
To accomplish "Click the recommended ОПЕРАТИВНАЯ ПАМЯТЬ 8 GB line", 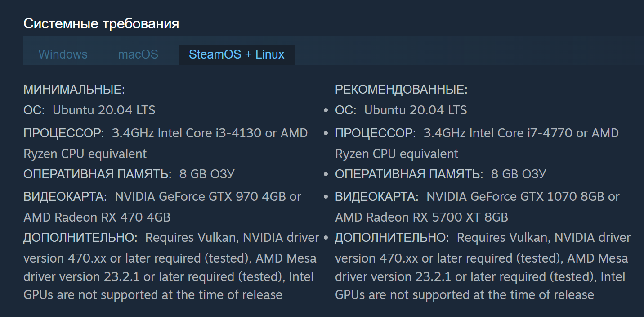I will pyautogui.click(x=441, y=174).
